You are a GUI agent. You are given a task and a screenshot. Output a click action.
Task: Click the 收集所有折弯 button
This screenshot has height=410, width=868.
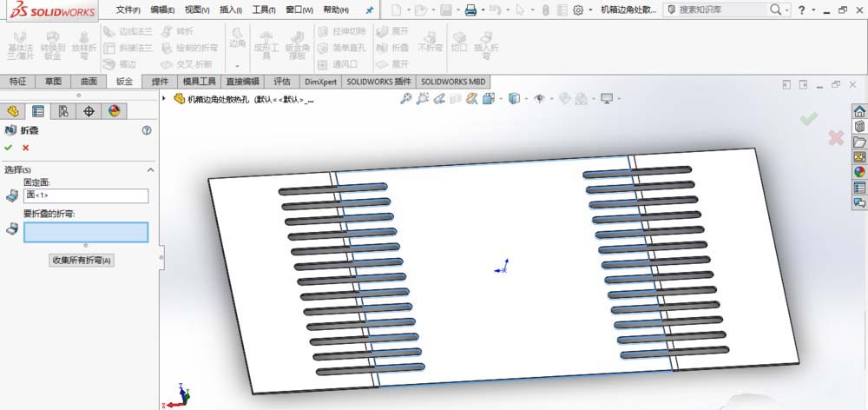[82, 260]
